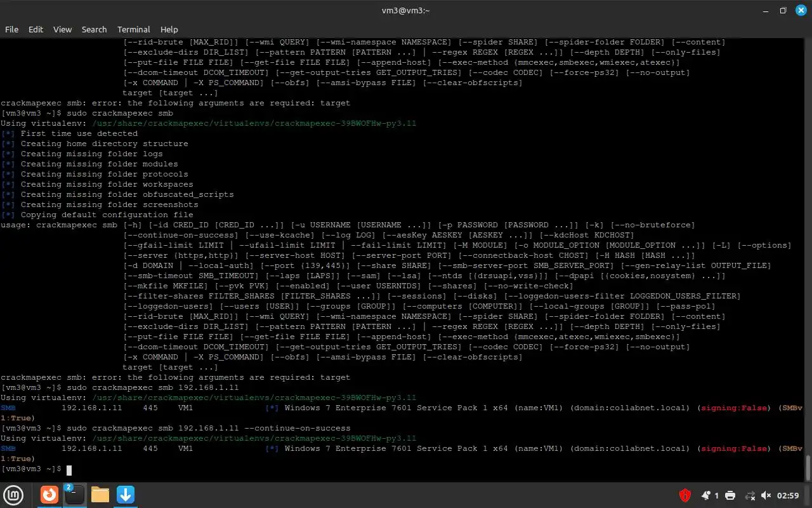Click the disconnected network tray icon

(x=749, y=495)
